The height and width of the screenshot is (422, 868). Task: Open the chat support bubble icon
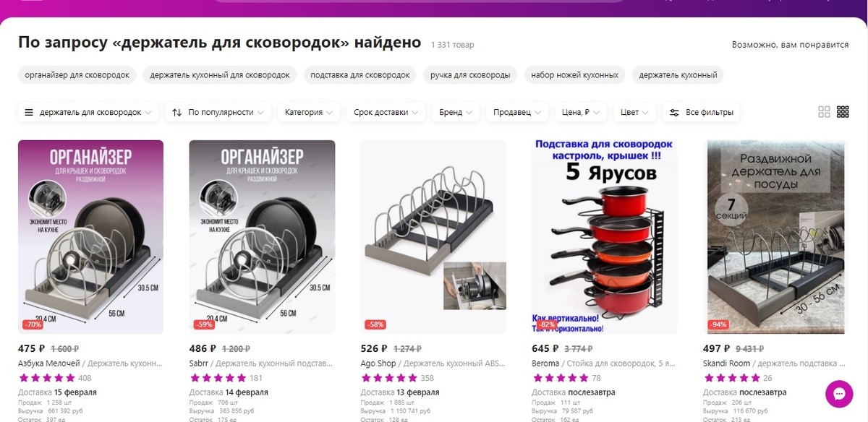click(x=839, y=394)
